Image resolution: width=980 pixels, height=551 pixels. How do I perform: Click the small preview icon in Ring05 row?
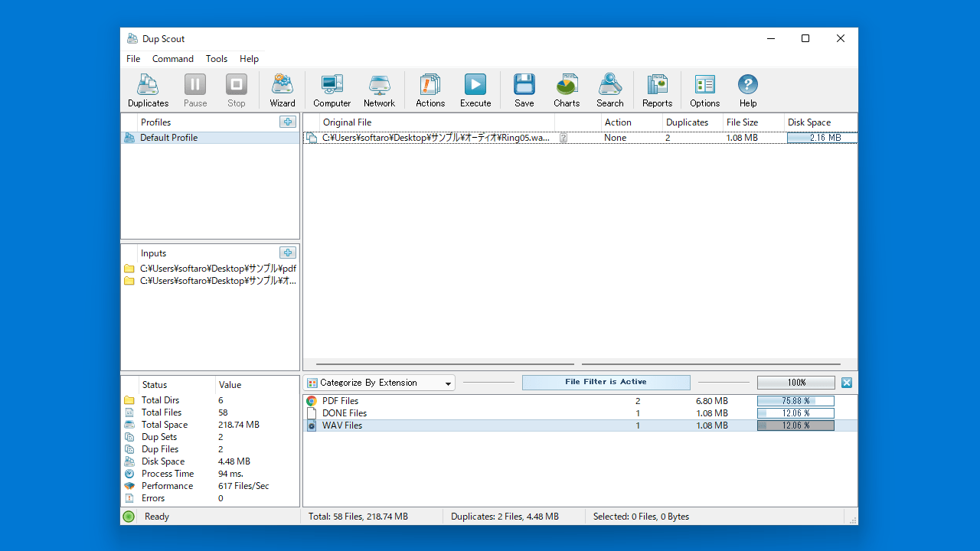click(563, 139)
